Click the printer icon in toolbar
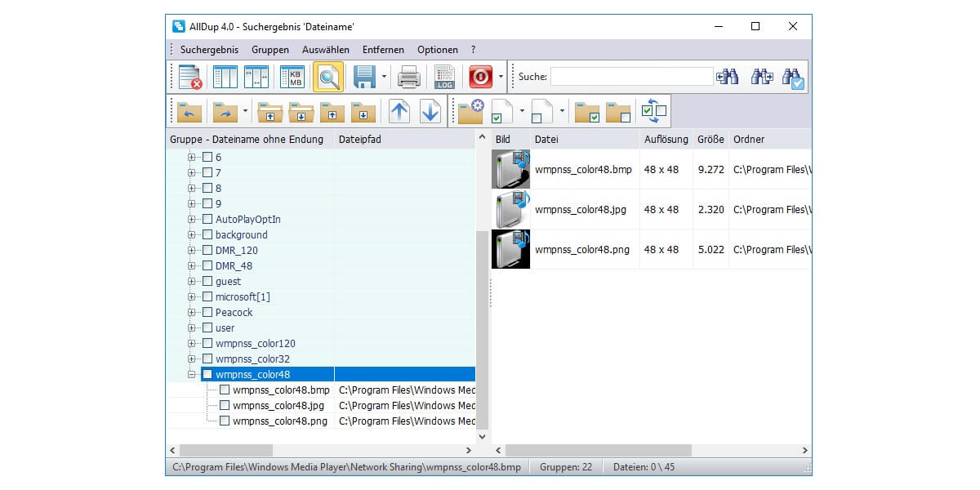Viewport: 980px width, 490px height. pos(409,77)
